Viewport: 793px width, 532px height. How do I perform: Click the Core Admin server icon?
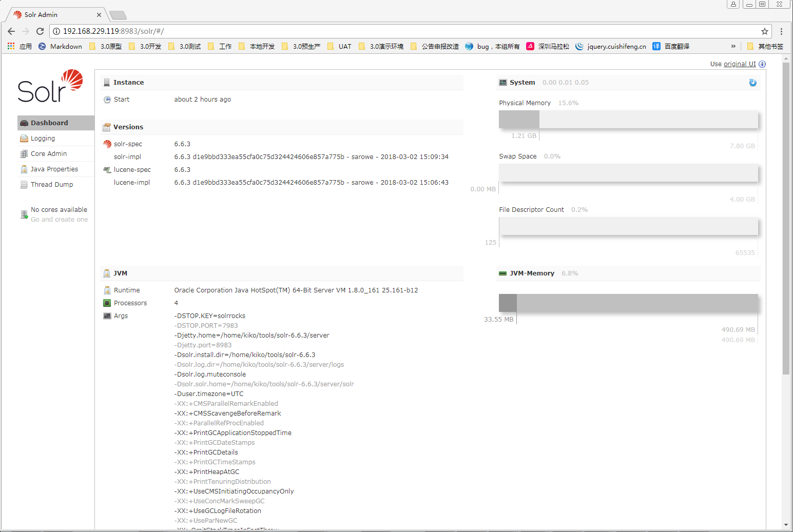pyautogui.click(x=24, y=154)
